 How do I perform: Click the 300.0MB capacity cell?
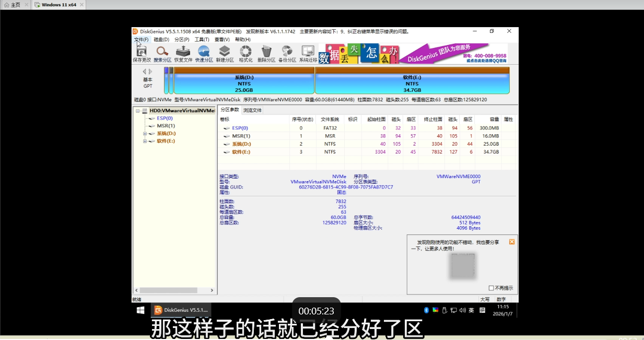point(489,128)
